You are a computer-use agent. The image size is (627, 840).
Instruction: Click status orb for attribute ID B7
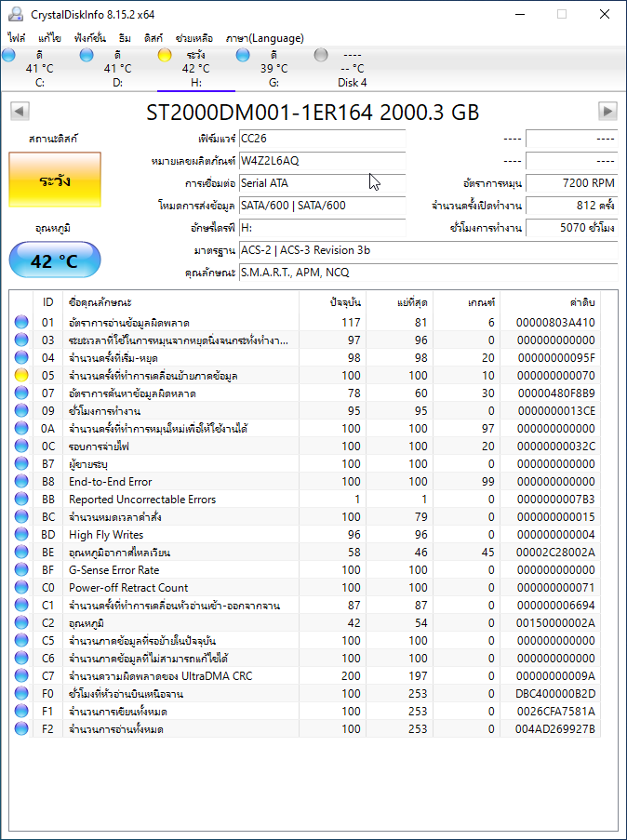click(21, 464)
